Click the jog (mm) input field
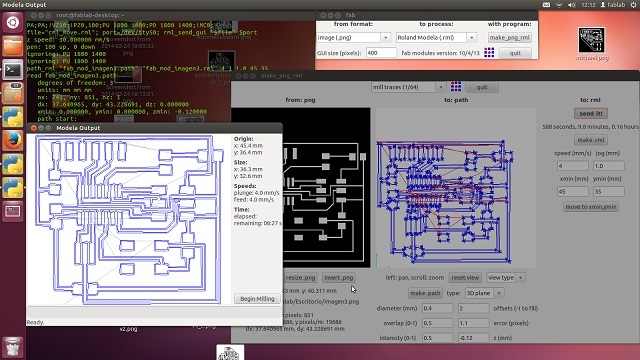 (x=609, y=166)
